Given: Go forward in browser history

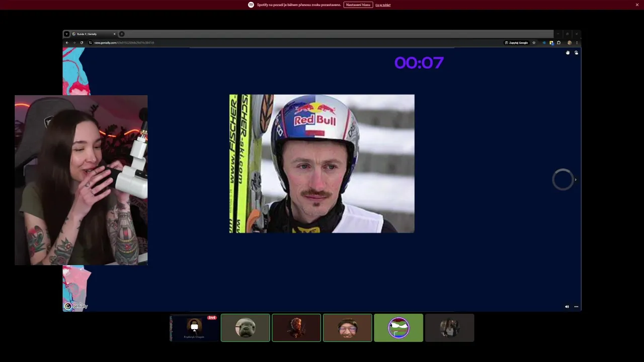Looking at the screenshot, I should [x=74, y=43].
